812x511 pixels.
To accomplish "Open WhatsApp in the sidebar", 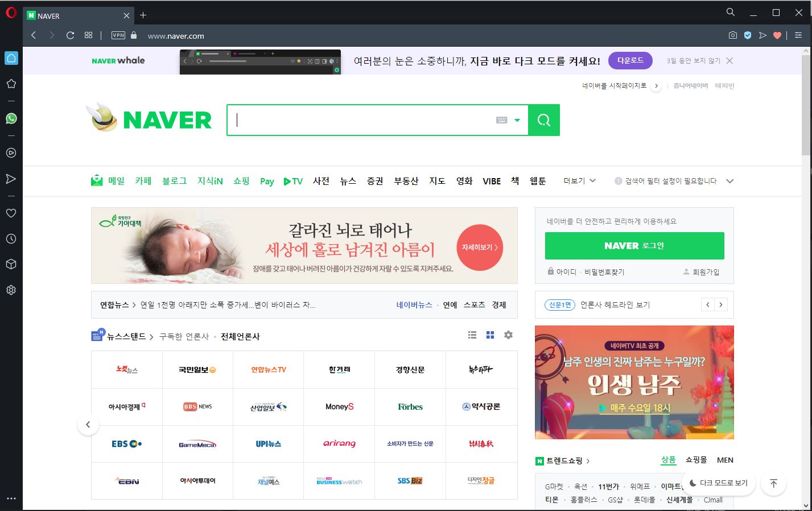I will (11, 118).
